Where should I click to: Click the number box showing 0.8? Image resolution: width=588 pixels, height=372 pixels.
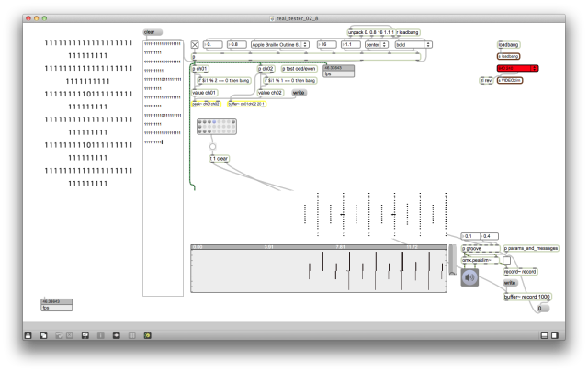237,45
